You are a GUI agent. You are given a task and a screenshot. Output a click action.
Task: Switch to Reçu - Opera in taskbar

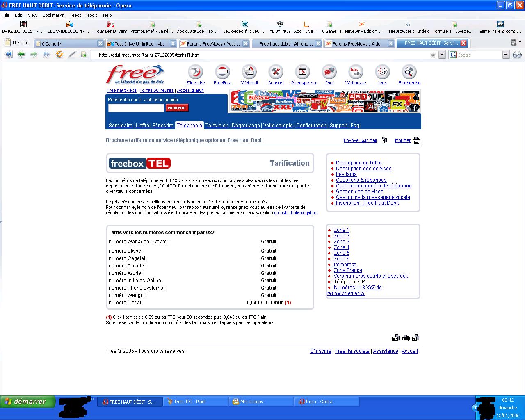pos(326,402)
